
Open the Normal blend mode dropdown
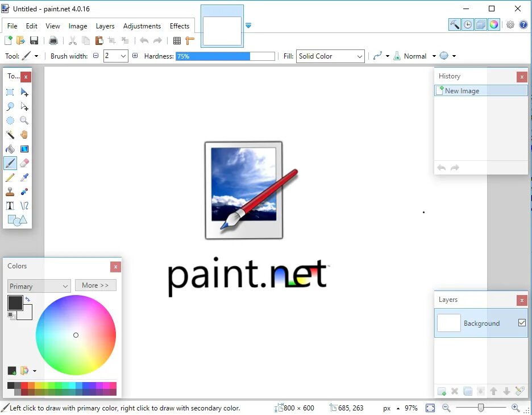(434, 56)
